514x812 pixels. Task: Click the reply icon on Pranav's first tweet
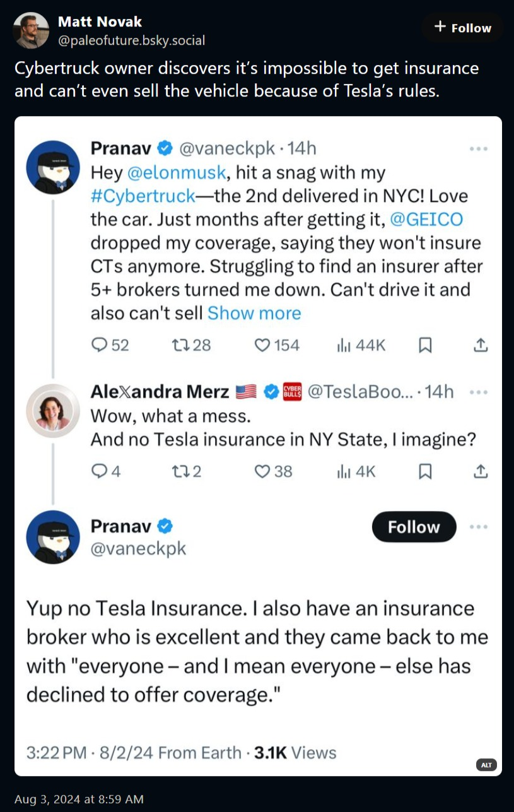[100, 345]
